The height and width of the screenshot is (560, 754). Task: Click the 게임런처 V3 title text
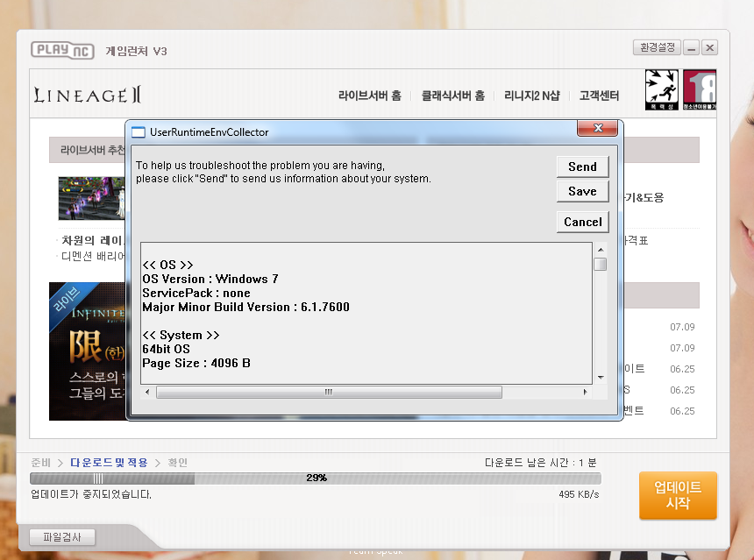pos(136,51)
